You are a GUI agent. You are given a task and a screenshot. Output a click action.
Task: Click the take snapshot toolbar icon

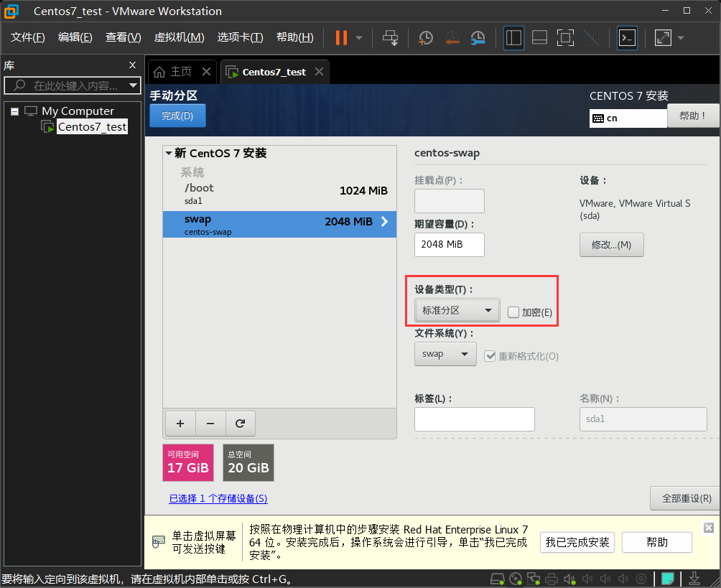426,37
